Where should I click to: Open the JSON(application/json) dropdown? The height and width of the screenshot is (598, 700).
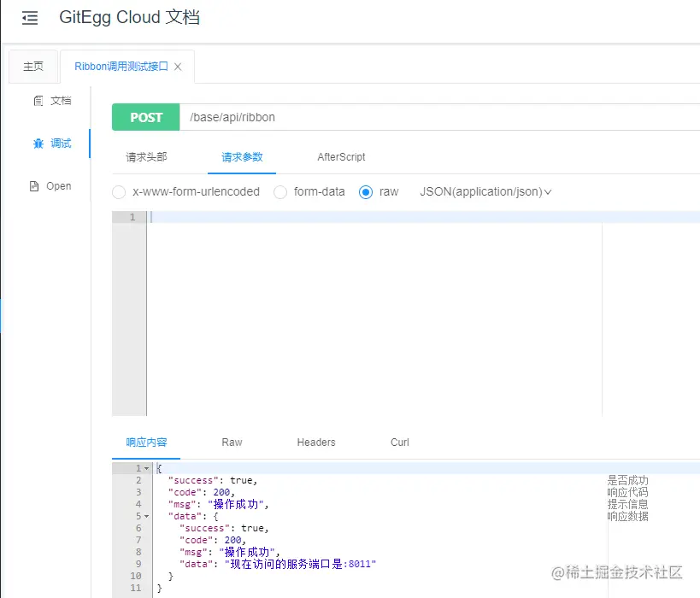(485, 192)
